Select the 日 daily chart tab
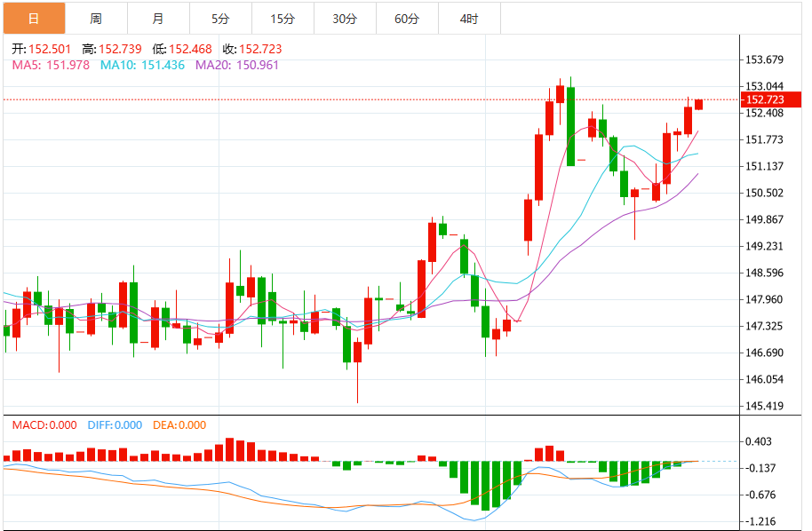The width and height of the screenshot is (812, 531). [34, 19]
